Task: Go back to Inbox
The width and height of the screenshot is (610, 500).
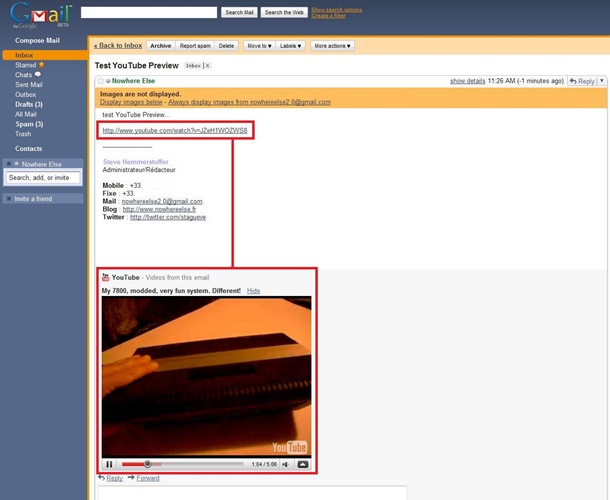Action: tap(118, 46)
